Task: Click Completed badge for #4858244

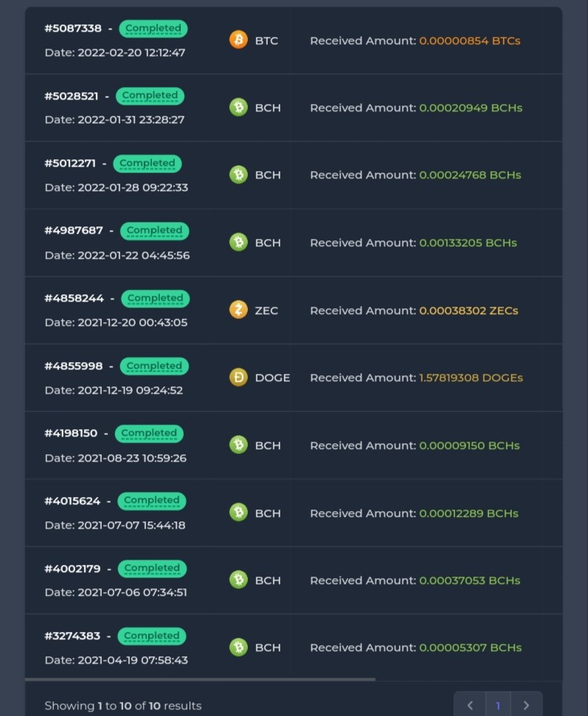Action: (x=155, y=298)
